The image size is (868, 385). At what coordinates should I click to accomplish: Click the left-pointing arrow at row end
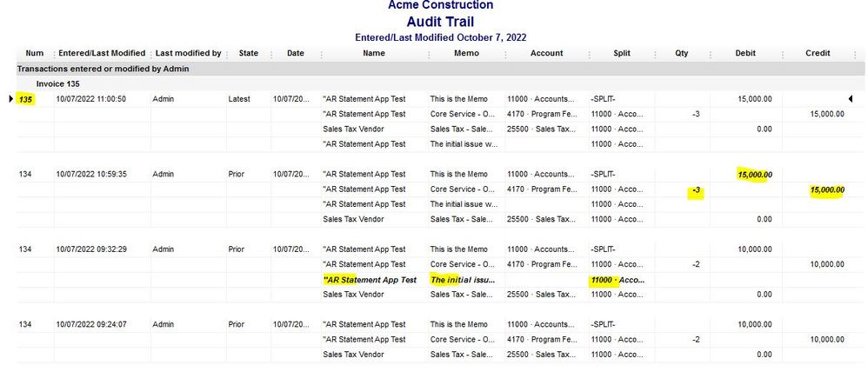850,99
